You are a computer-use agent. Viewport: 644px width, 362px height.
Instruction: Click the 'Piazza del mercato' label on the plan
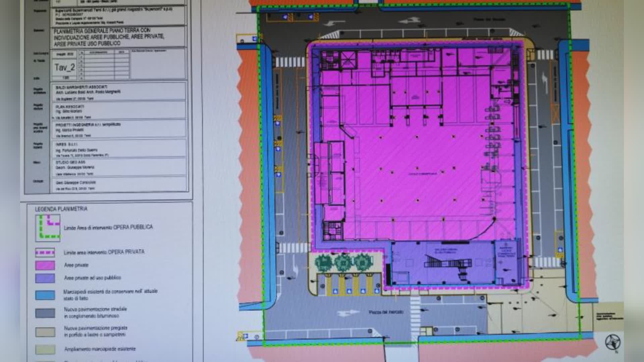coord(386,312)
